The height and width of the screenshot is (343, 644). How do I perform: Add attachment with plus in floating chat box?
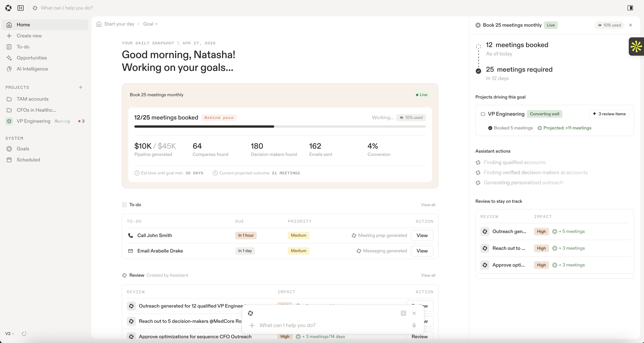click(252, 325)
